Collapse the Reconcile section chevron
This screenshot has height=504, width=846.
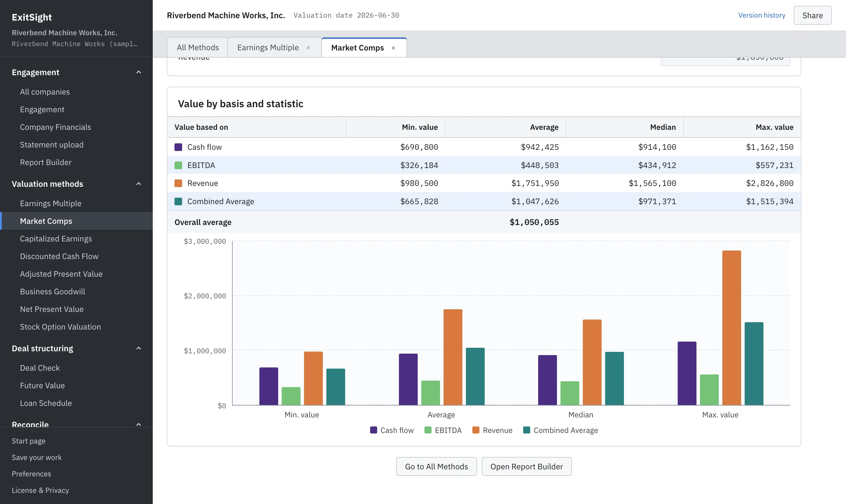139,424
